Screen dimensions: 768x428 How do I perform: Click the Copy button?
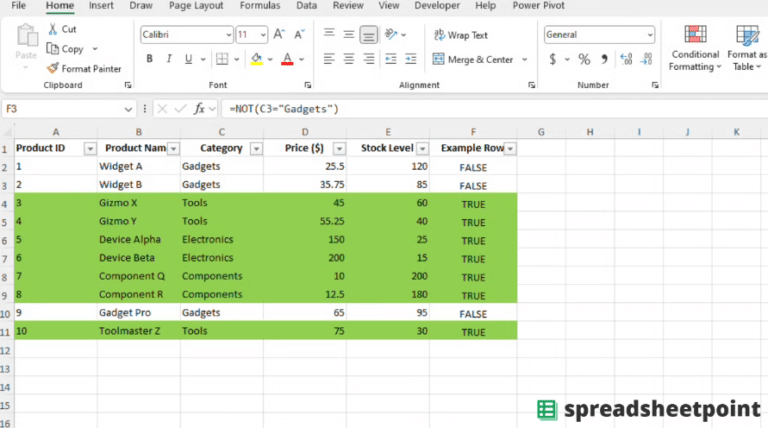(65, 49)
